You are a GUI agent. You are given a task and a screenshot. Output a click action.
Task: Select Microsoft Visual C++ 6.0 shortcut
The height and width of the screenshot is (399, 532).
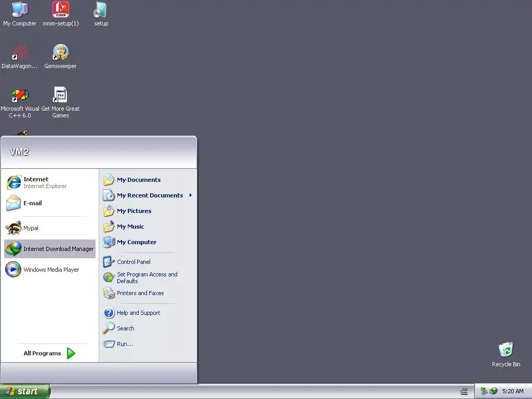20,103
